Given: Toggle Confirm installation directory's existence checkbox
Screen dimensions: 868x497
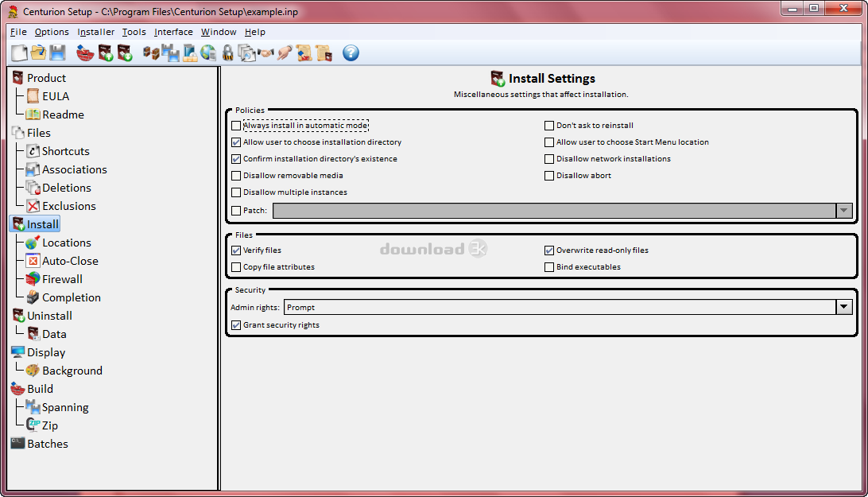Looking at the screenshot, I should click(x=236, y=159).
